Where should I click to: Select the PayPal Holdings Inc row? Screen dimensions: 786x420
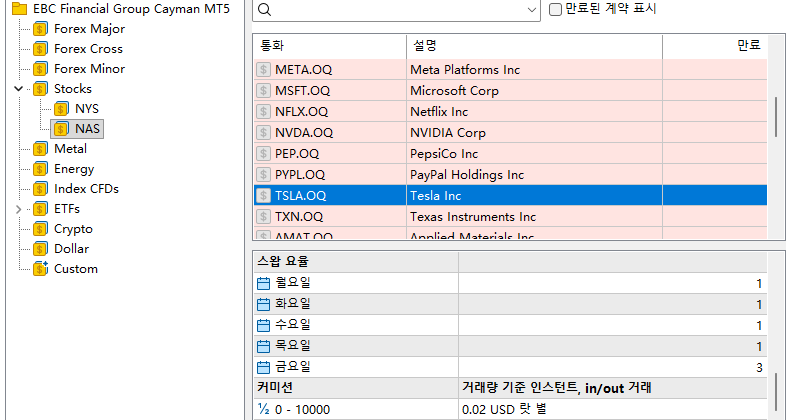coord(510,175)
